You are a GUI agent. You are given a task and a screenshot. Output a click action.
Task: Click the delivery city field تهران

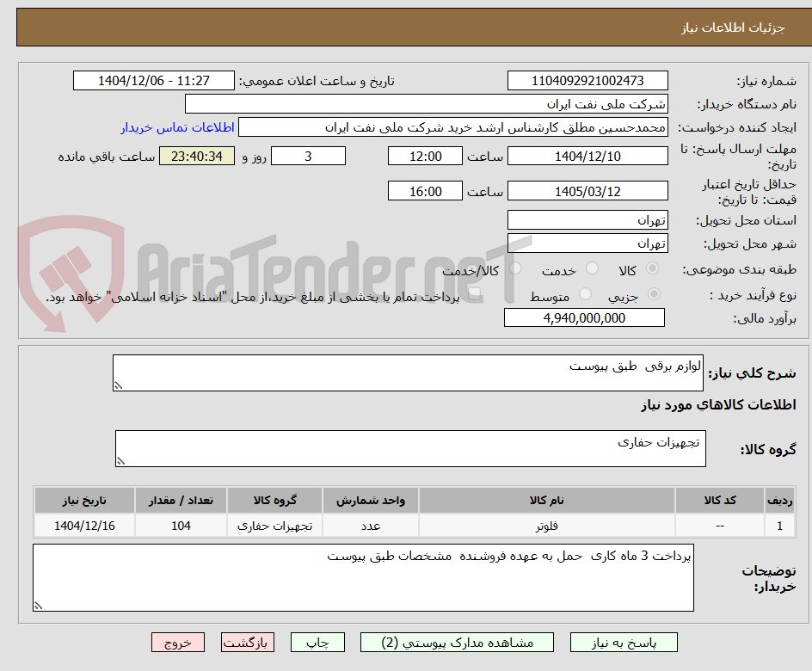click(x=587, y=243)
